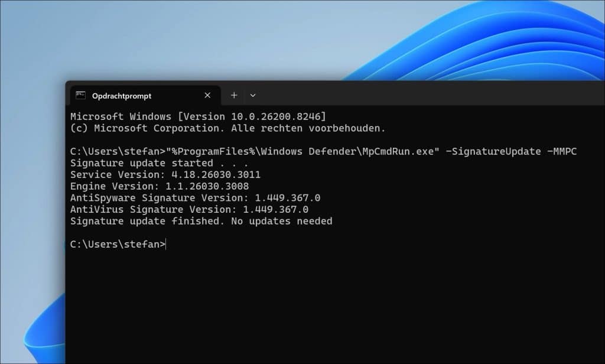Click the AntiSpyware Signature Version line
The height and width of the screenshot is (364, 605).
tap(195, 197)
